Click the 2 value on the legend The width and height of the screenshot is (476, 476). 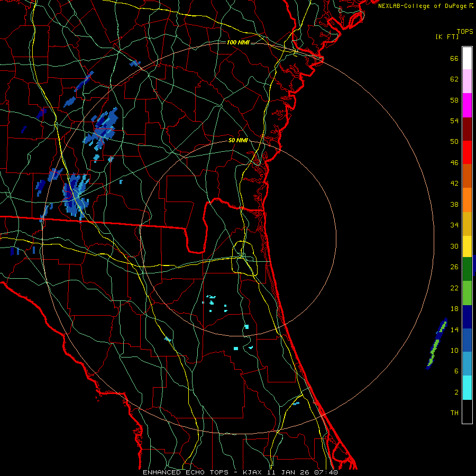pyautogui.click(x=456, y=392)
